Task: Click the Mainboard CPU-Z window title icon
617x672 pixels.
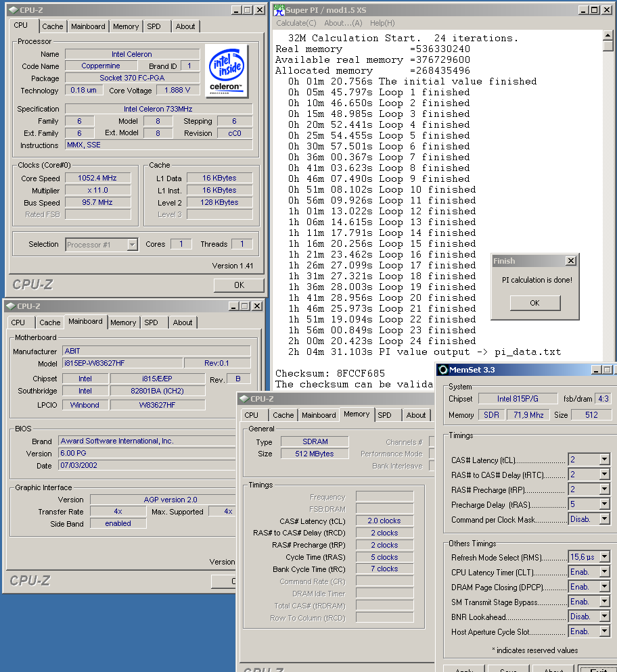Action: tap(11, 306)
